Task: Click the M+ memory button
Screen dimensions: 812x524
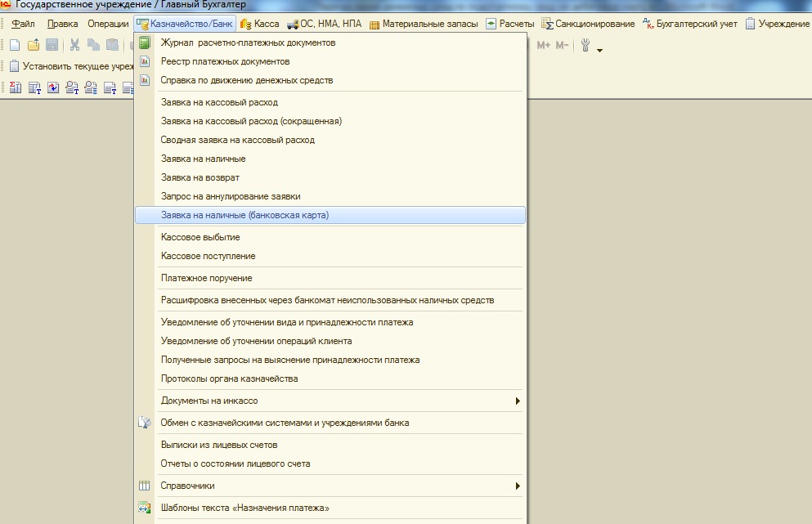Action: click(x=545, y=46)
